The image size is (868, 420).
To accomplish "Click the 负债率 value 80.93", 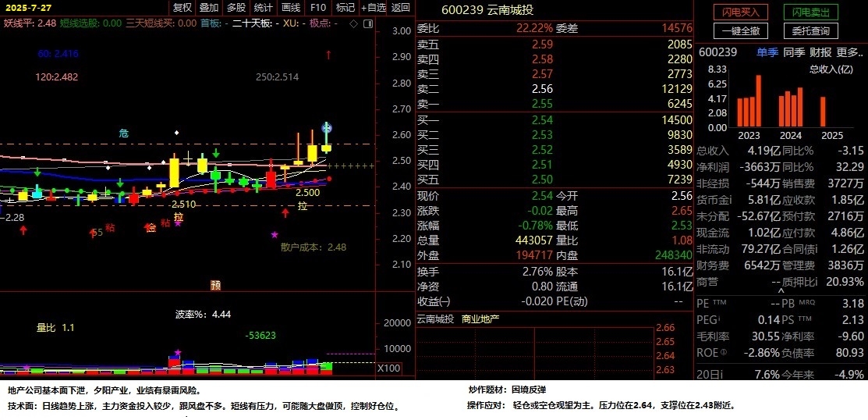I will click(x=850, y=352).
